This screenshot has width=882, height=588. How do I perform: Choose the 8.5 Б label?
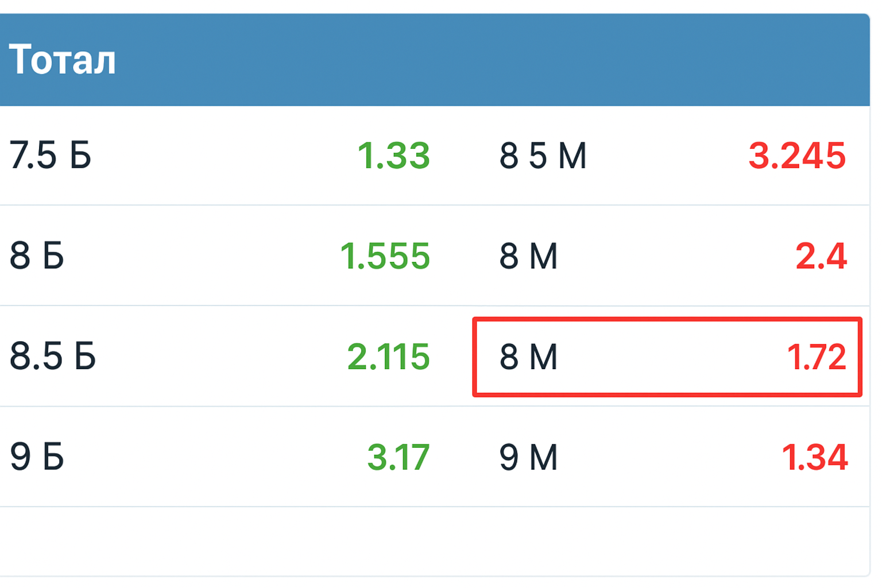tap(53, 357)
